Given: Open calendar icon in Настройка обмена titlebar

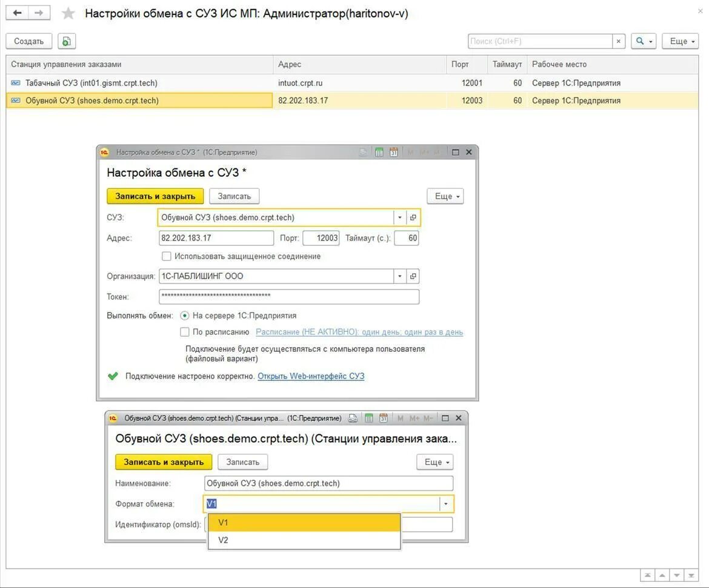Looking at the screenshot, I should coord(393,153).
